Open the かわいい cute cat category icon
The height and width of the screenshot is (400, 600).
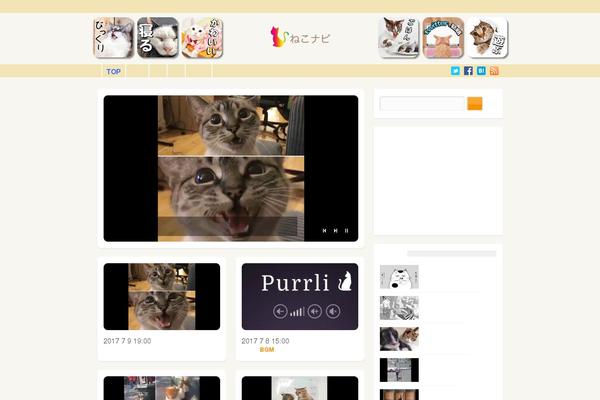(202, 38)
